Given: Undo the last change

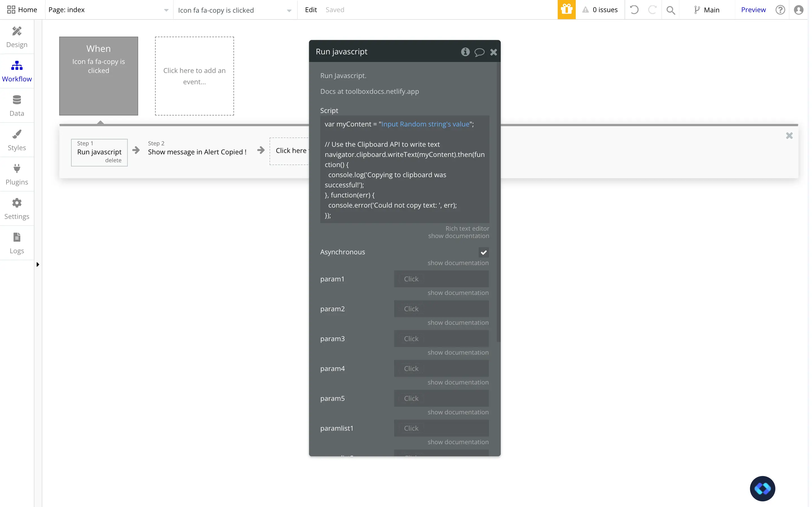Looking at the screenshot, I should 634,10.
